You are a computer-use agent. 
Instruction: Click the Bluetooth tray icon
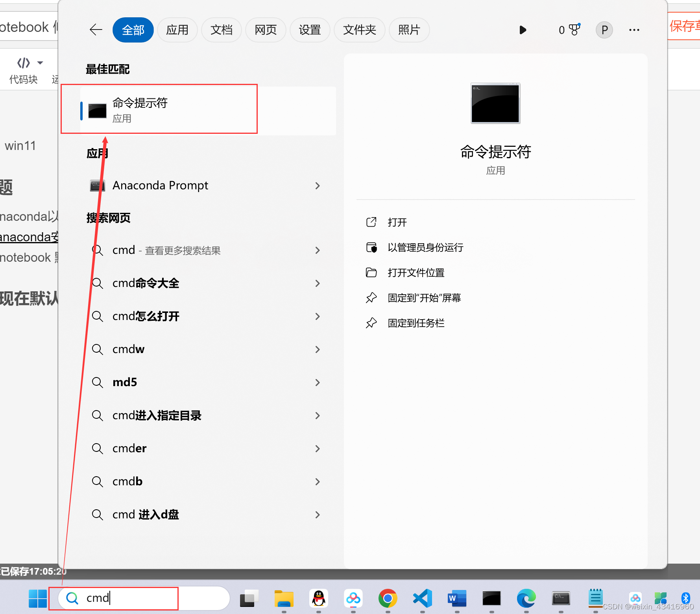[x=686, y=598]
